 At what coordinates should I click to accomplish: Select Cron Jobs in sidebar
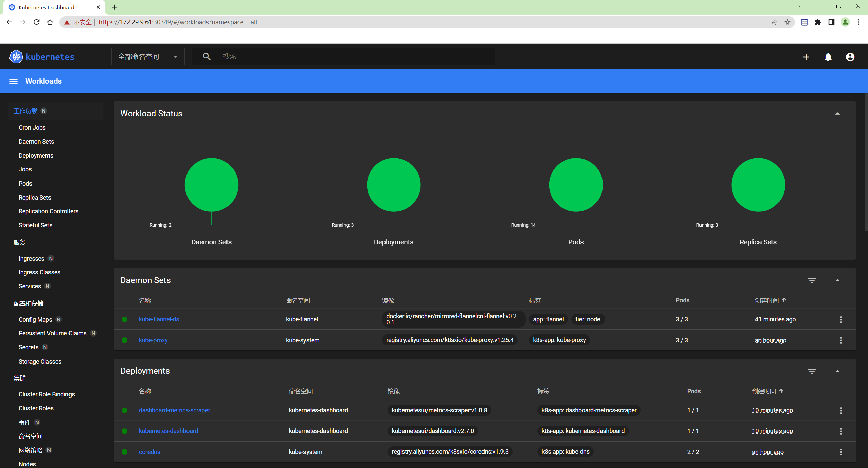point(32,128)
